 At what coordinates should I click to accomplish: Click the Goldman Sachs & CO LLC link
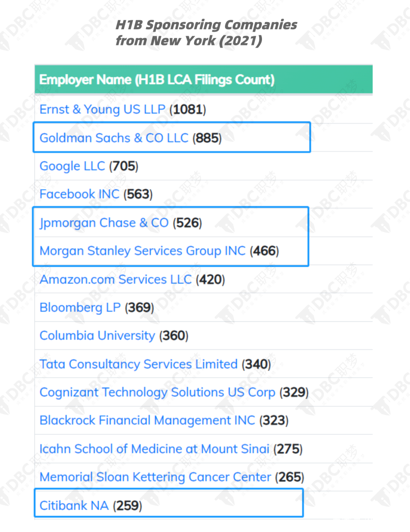[x=114, y=138]
